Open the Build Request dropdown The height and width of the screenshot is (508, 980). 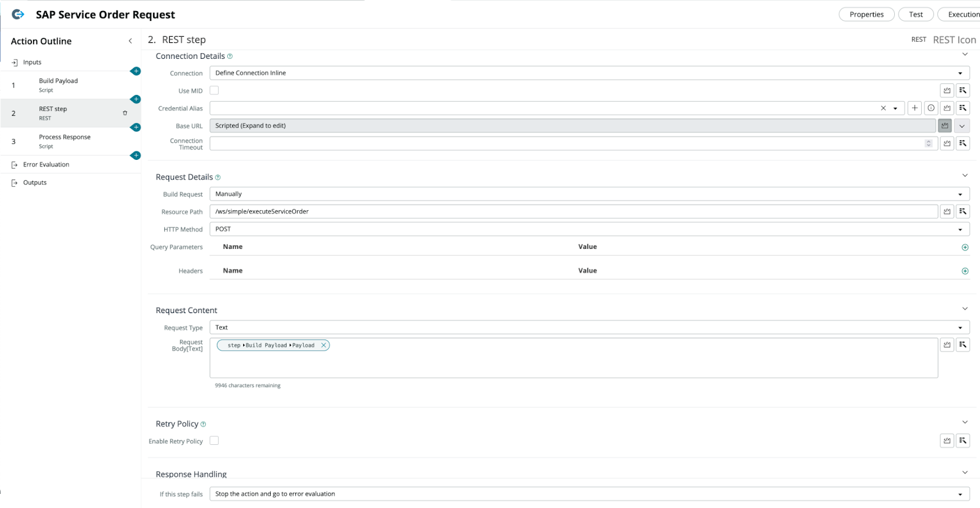(x=589, y=194)
